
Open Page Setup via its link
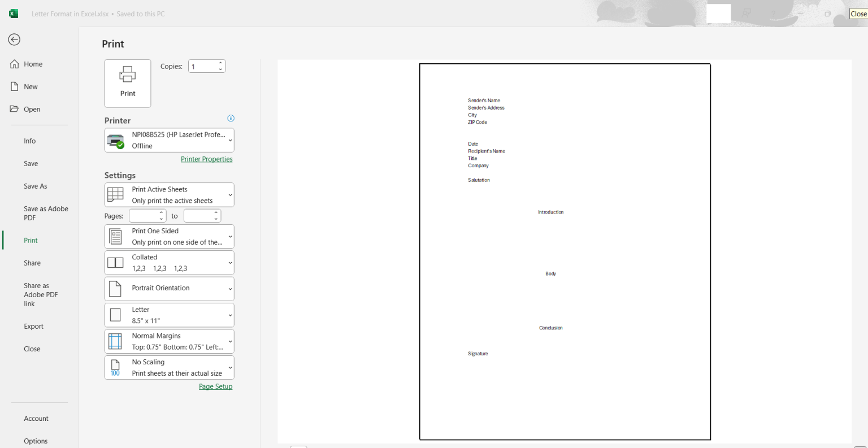coord(215,386)
